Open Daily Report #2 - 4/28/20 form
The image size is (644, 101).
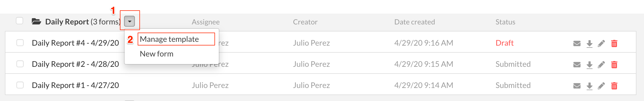[x=75, y=64]
